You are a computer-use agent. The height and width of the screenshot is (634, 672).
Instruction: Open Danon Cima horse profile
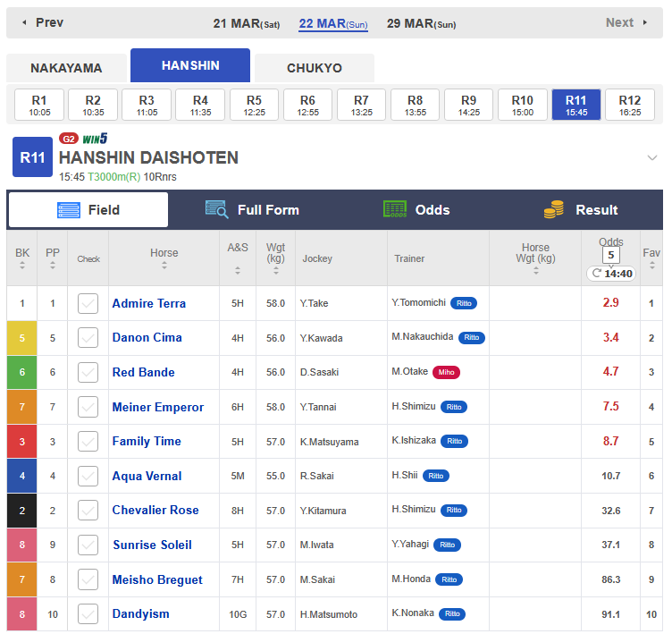tap(147, 338)
